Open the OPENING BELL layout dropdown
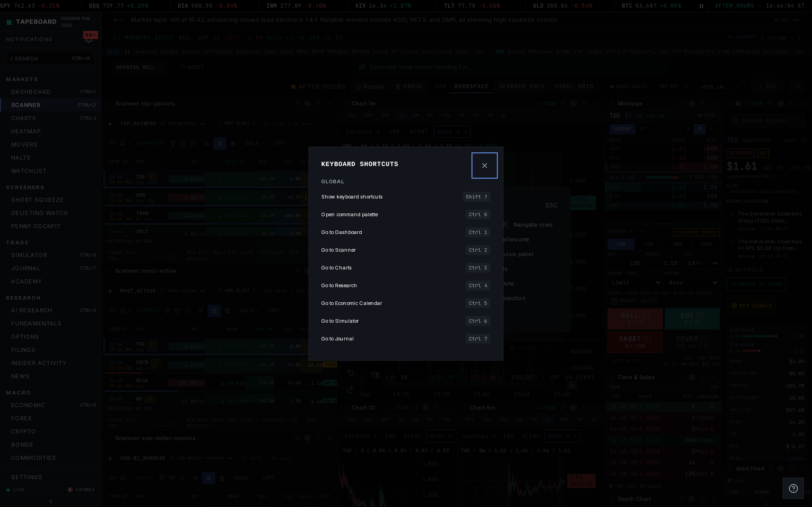This screenshot has height=507, width=812. [x=139, y=67]
